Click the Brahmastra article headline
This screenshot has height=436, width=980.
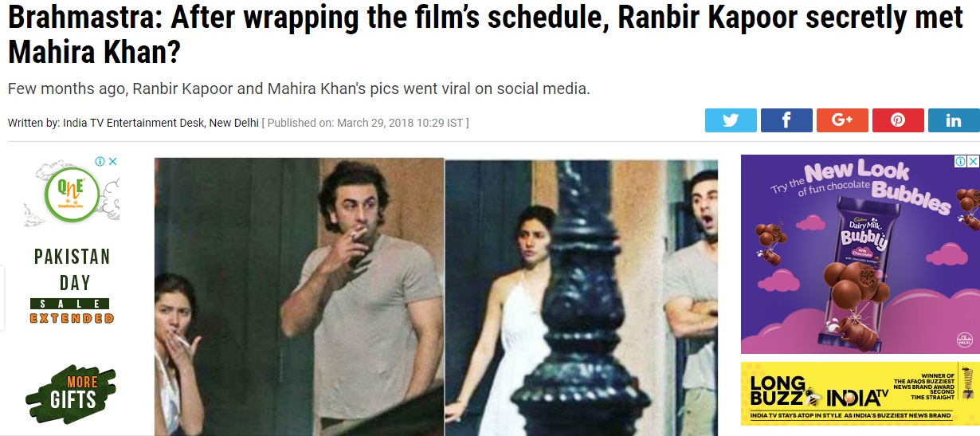coord(486,34)
